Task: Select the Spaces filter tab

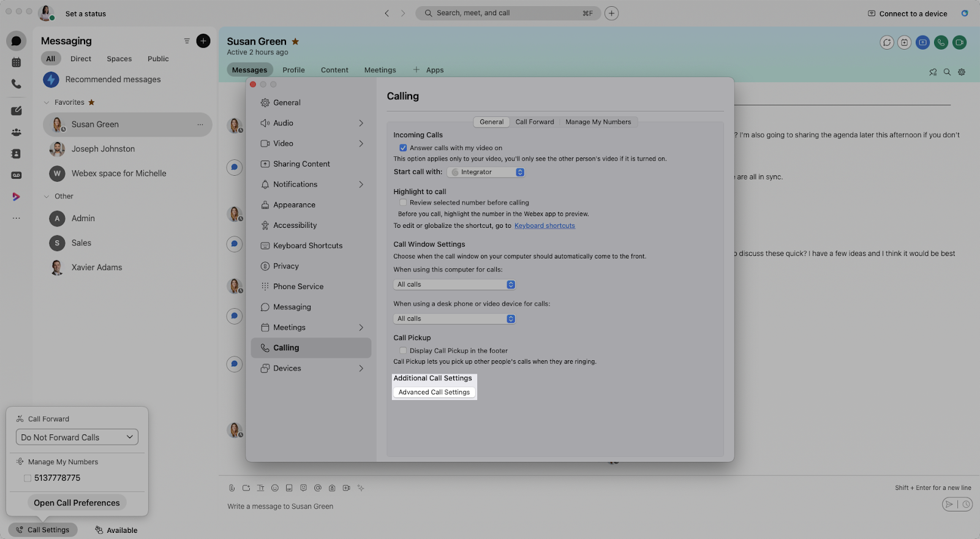Action: click(119, 59)
